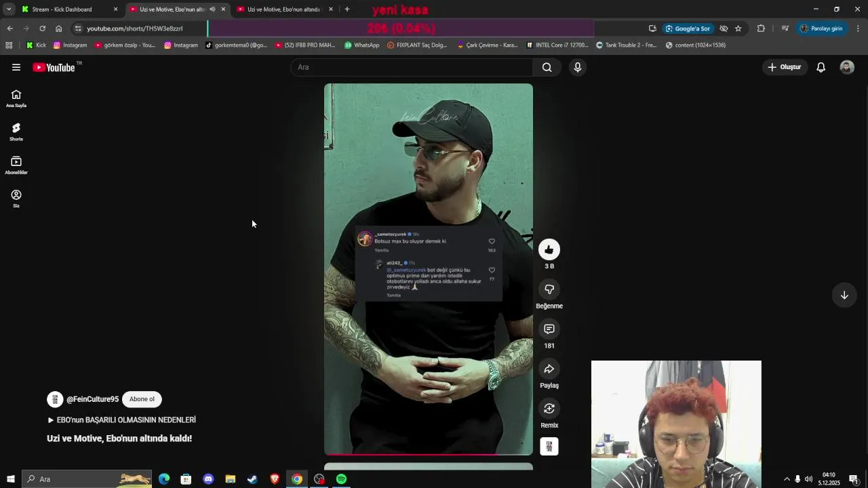The width and height of the screenshot is (868, 488).
Task: Open the WhatsApp bookmark
Action: pos(362,45)
